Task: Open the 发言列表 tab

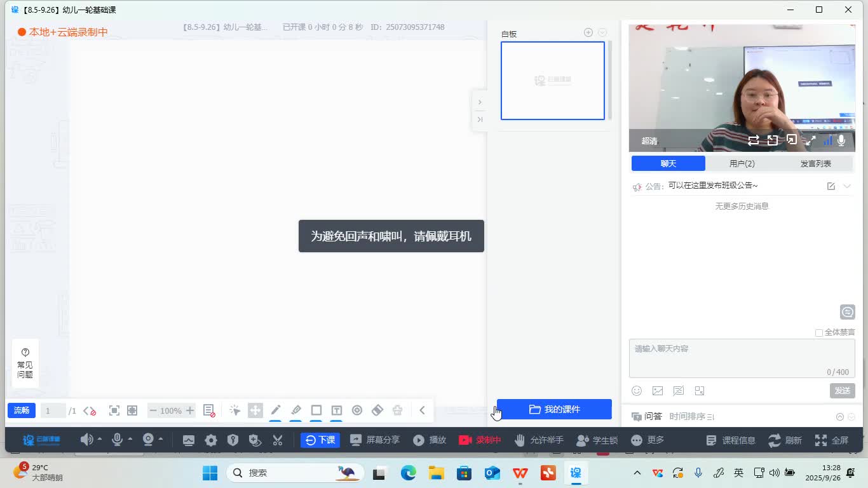Action: 817,163
